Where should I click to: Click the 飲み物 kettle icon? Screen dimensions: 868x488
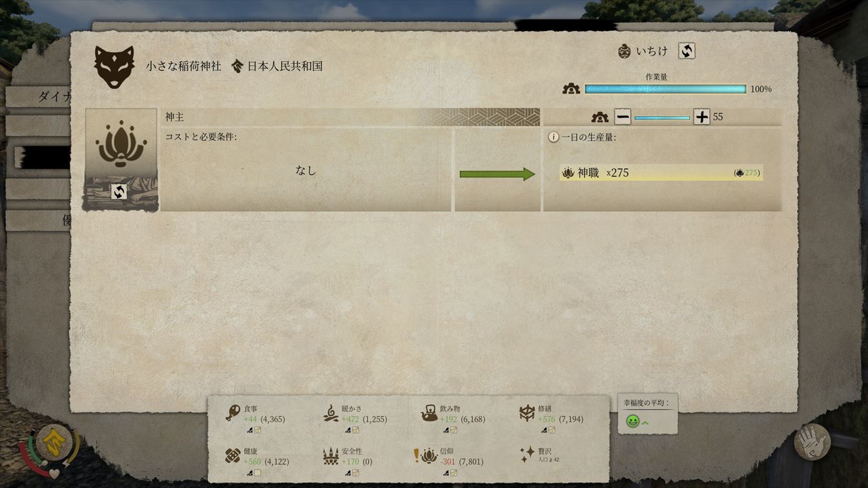(429, 413)
